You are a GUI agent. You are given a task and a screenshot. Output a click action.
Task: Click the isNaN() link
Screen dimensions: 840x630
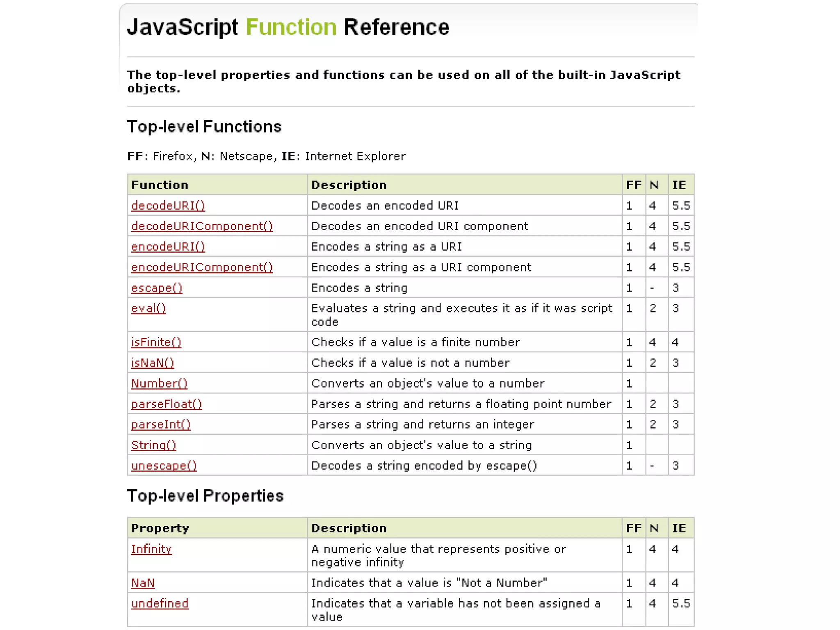click(153, 363)
